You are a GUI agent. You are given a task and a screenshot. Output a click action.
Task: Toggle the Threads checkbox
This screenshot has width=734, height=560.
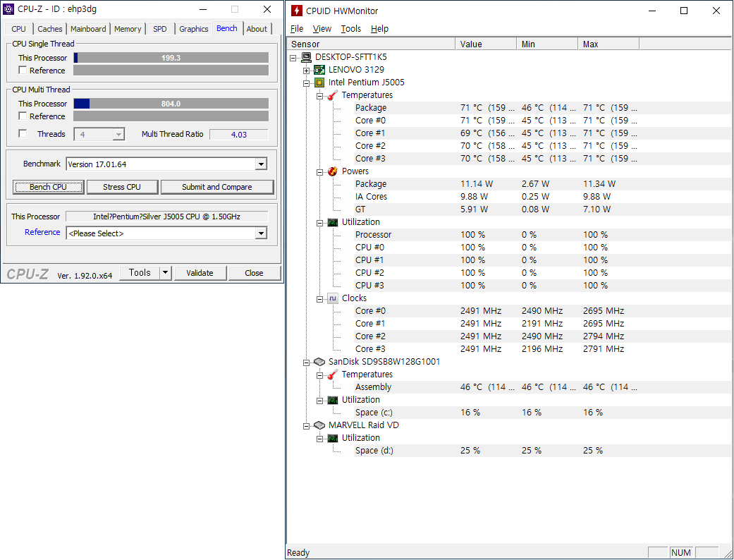click(x=23, y=133)
